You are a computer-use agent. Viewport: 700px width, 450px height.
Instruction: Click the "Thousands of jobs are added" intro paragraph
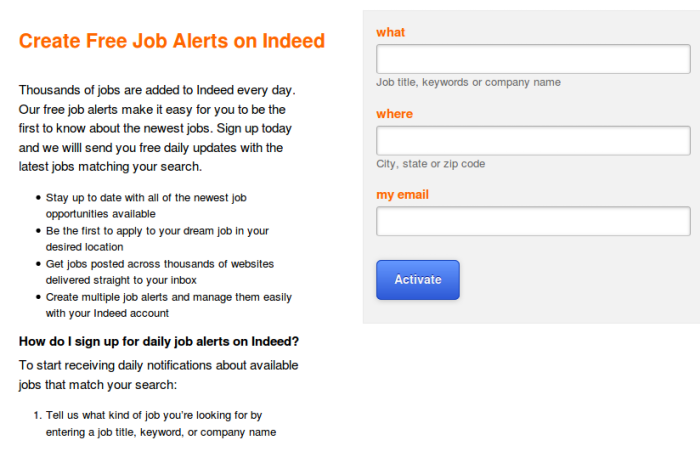click(157, 128)
